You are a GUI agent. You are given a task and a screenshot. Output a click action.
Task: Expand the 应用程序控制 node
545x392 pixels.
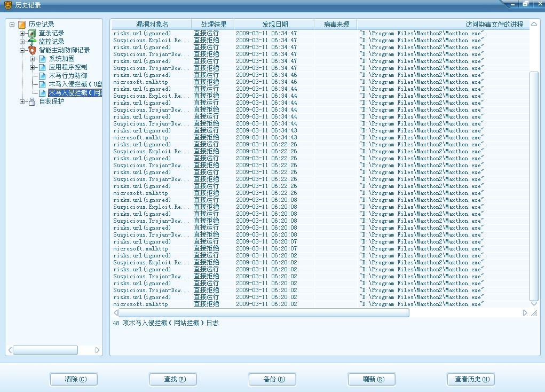click(x=33, y=67)
